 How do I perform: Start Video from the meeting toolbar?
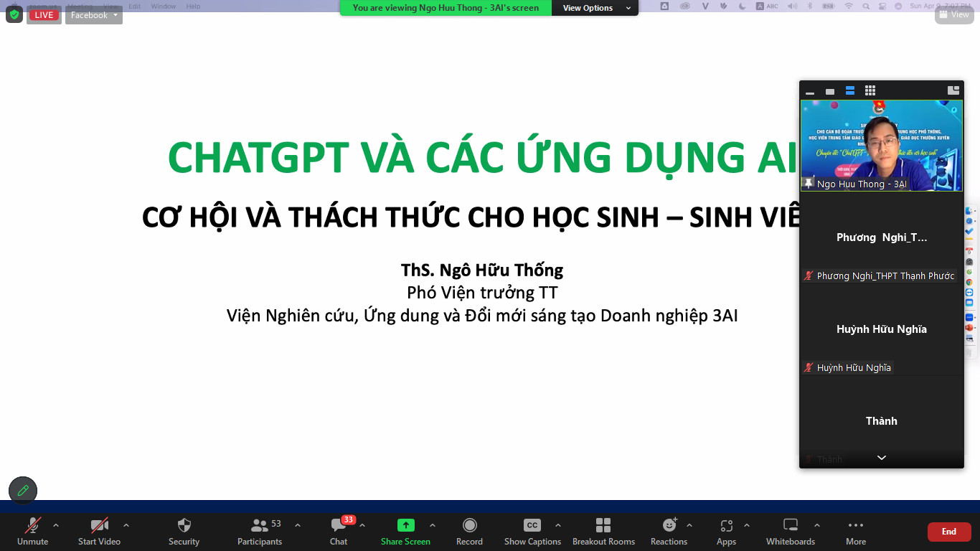99,530
